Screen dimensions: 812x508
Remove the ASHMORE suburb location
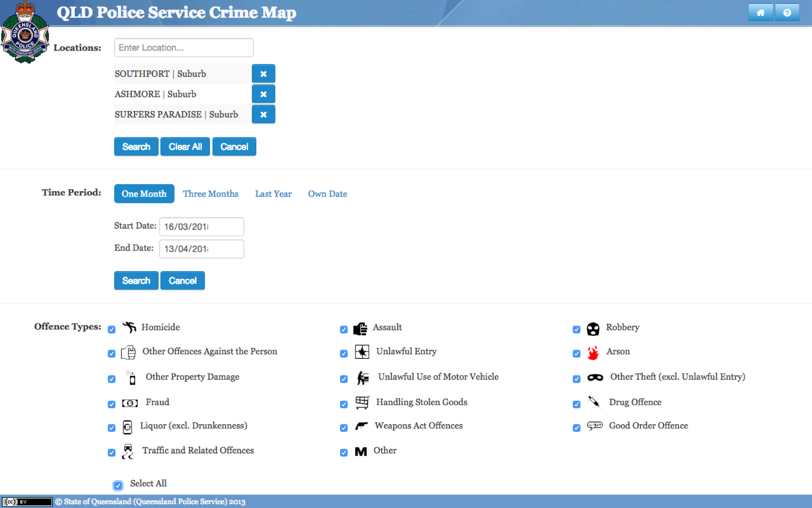pos(263,94)
